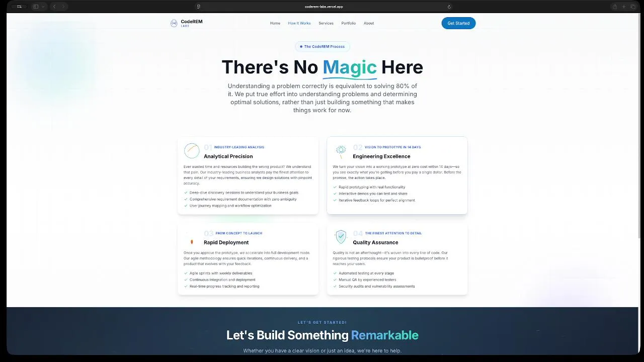The height and width of the screenshot is (362, 644).
Task: Click the page settings icon in address bar
Action: pos(199,7)
